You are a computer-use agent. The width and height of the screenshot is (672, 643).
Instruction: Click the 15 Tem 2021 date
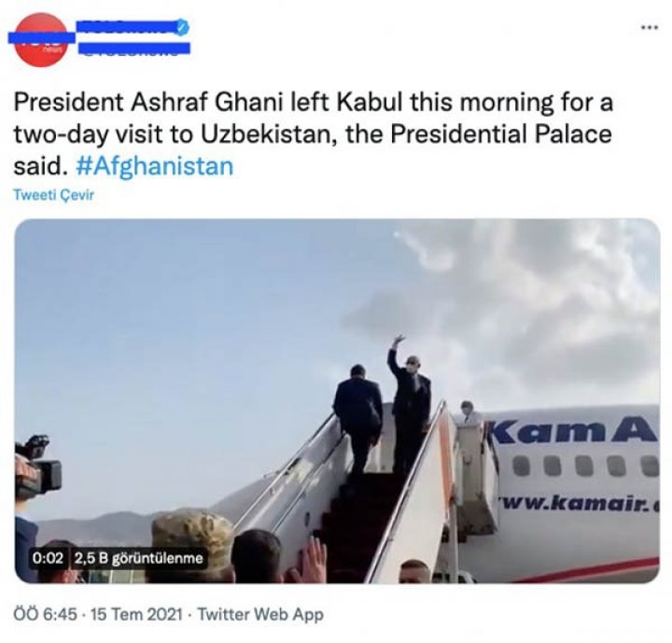point(136,614)
